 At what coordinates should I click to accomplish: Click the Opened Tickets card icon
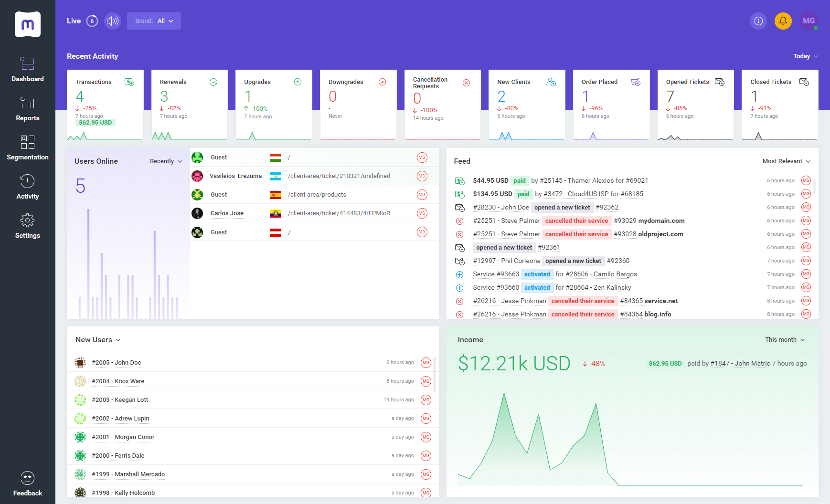tap(720, 82)
